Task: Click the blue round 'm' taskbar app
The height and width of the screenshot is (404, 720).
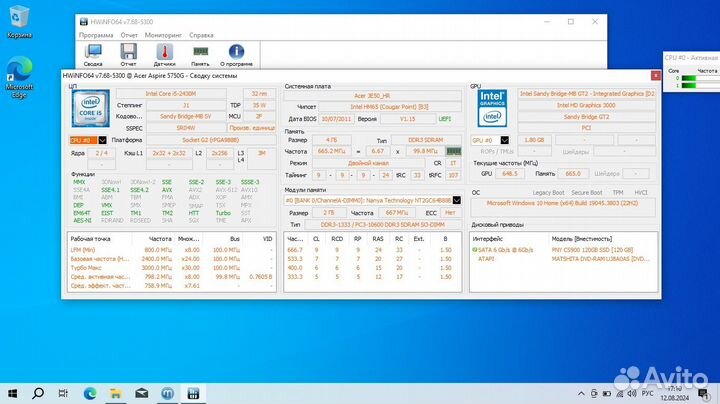Action: pyautogui.click(x=167, y=393)
